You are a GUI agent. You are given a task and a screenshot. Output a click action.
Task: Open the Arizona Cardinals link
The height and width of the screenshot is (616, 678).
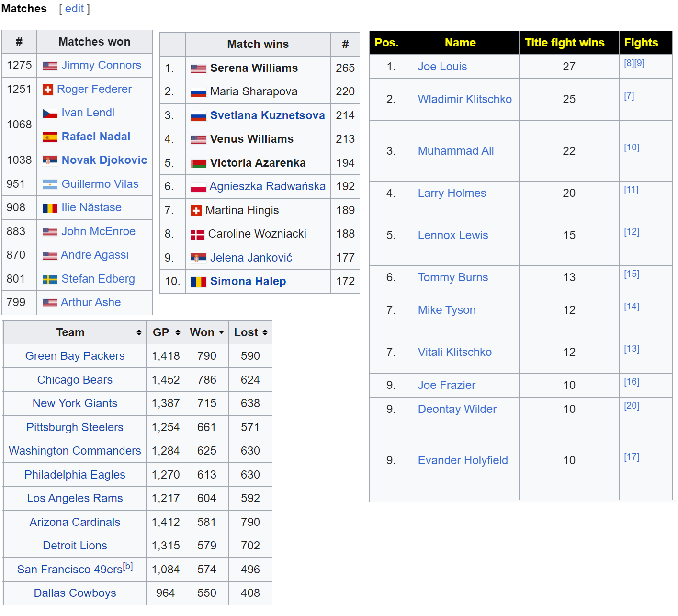coord(75,522)
